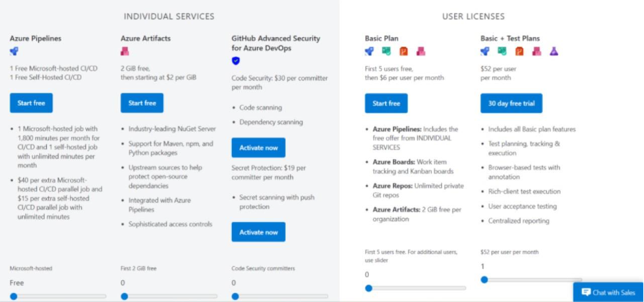
Task: Click the pink Artifacts icon in Basic + Test Plans
Action: coord(537,52)
